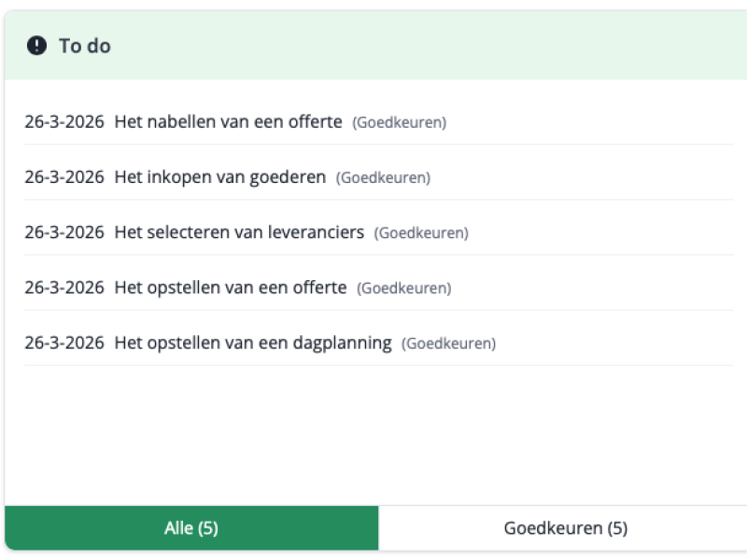This screenshot has height=560, width=747.
Task: Approve 'Het nabellen van een offerte' via Goedkeuren
Action: [x=399, y=122]
